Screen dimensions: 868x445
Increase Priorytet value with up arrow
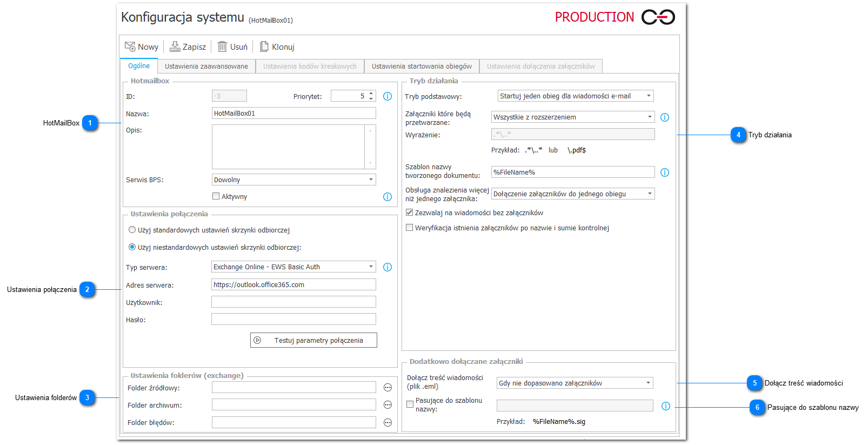pyautogui.click(x=371, y=94)
